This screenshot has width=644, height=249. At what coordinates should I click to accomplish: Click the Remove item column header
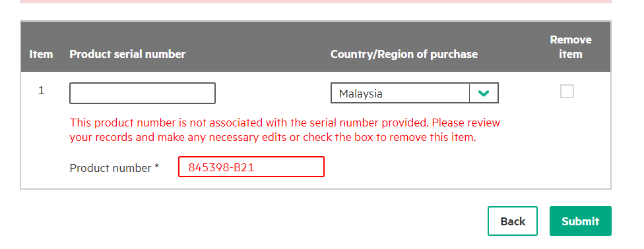(x=571, y=47)
